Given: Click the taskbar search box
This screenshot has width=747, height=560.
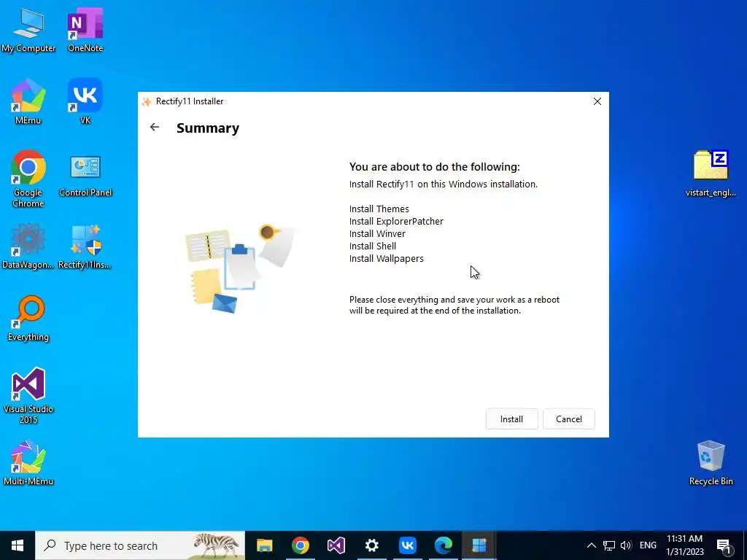Looking at the screenshot, I should point(140,545).
